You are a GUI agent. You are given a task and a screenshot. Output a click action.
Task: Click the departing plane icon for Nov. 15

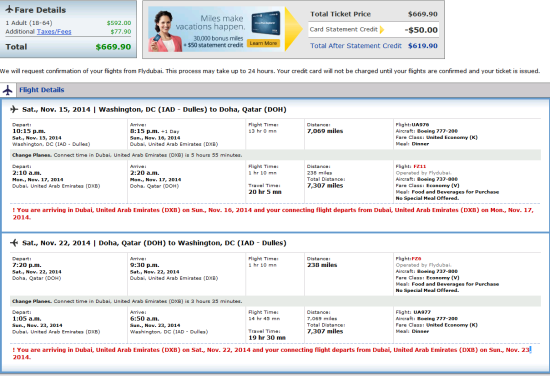(x=14, y=109)
